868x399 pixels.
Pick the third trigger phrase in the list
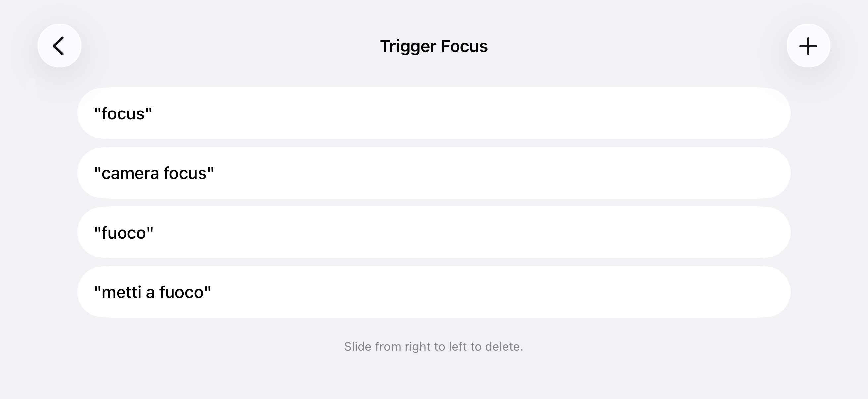434,232
